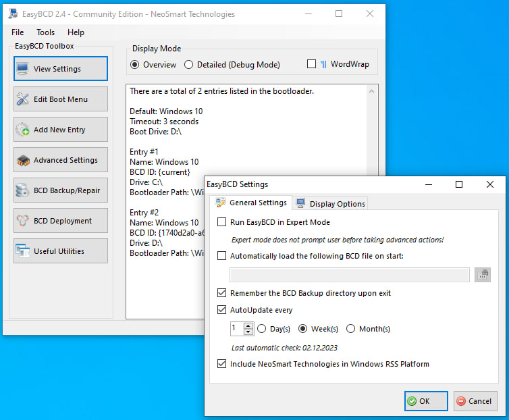The height and width of the screenshot is (420, 509).
Task: Select the Month(s) update interval
Action: pos(350,329)
